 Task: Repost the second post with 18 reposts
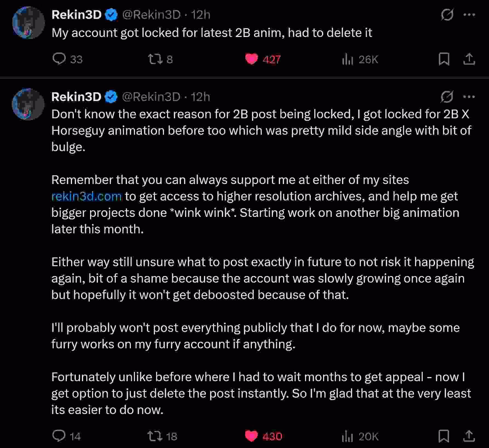(155, 436)
